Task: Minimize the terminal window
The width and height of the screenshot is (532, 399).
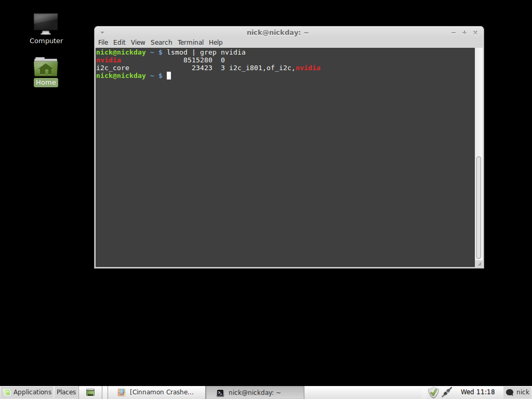Action: (x=453, y=33)
